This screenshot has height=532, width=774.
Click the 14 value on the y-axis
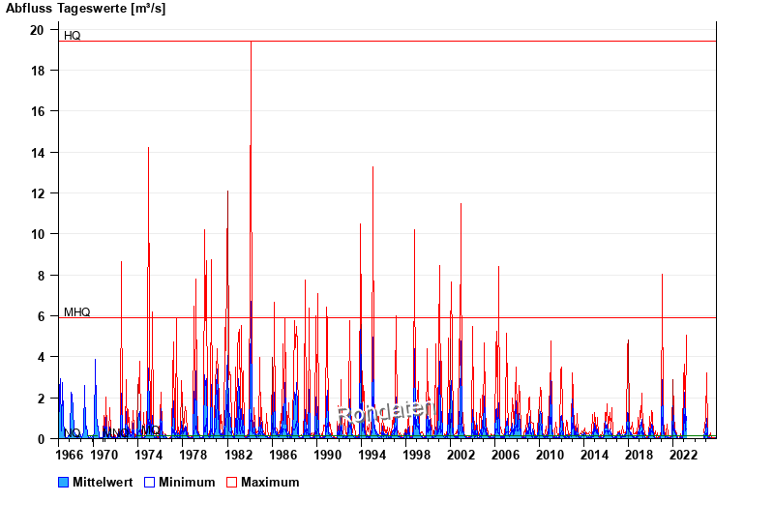tap(37, 153)
